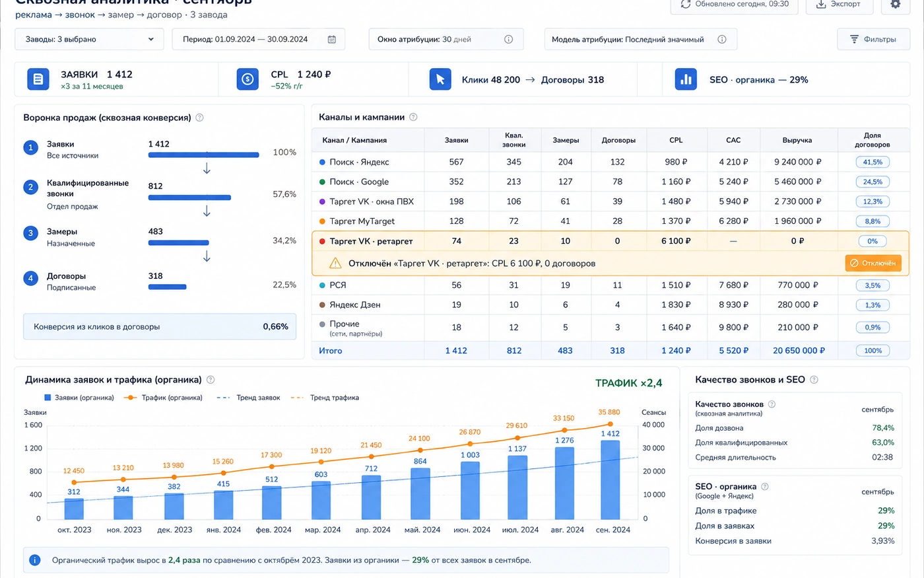Click the blue dot of "Поиск · Яндекс"
924x578 pixels.
tap(322, 162)
